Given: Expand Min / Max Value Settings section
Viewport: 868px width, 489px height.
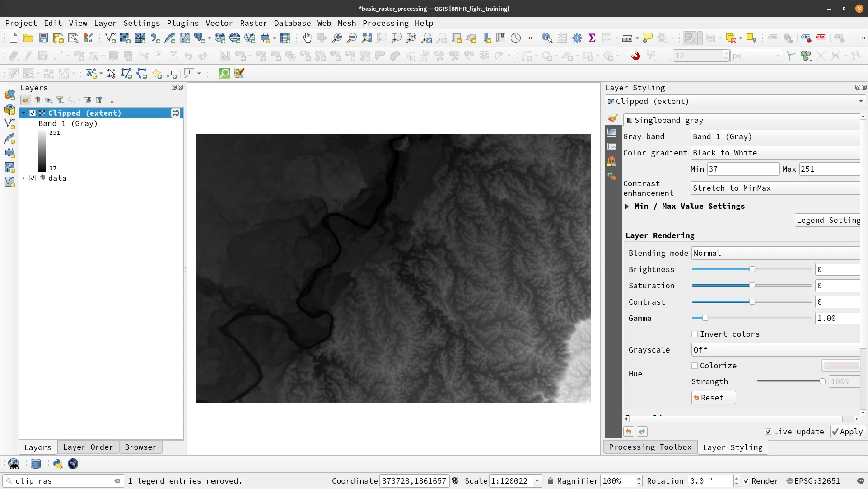Looking at the screenshot, I should [x=627, y=207].
